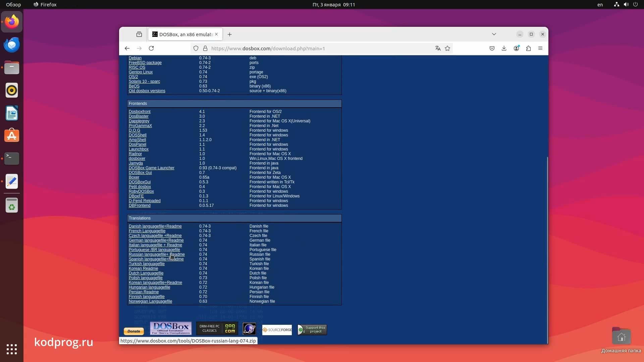Open the extensions puzzle icon
The image size is (644, 362).
point(528,48)
